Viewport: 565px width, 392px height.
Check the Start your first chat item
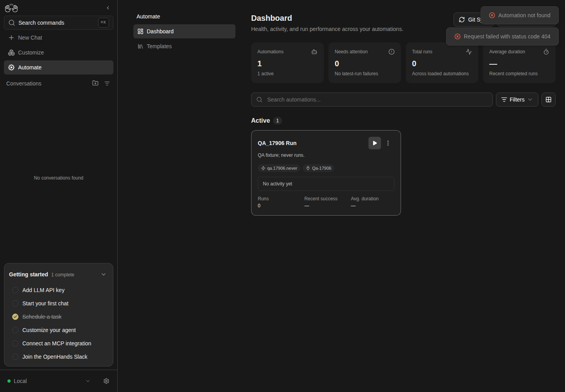tap(15, 303)
